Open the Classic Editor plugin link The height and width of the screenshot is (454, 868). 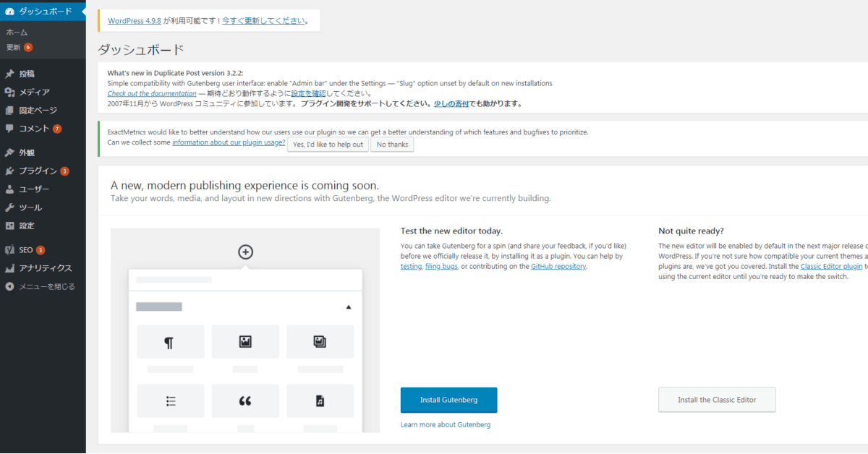coord(831,267)
